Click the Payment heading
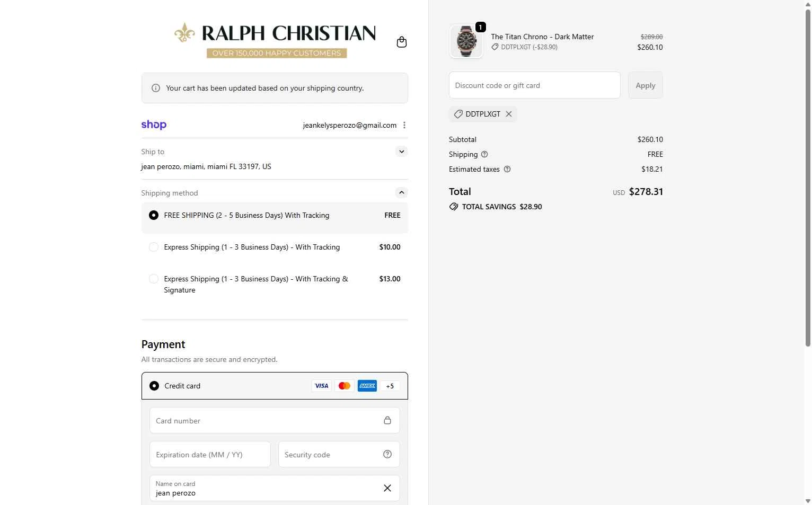This screenshot has height=505, width=812. [x=163, y=344]
